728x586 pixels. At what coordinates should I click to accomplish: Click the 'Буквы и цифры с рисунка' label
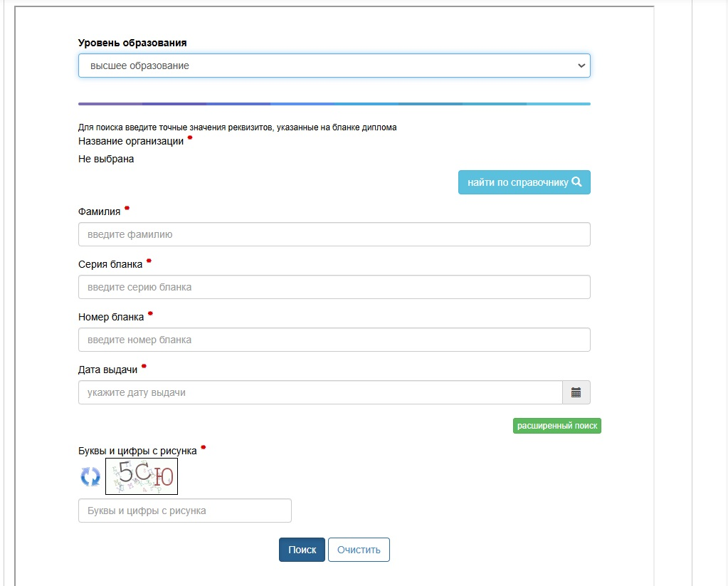(137, 451)
